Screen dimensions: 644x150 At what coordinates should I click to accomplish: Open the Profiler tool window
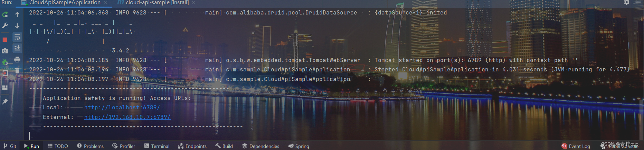pyautogui.click(x=124, y=146)
